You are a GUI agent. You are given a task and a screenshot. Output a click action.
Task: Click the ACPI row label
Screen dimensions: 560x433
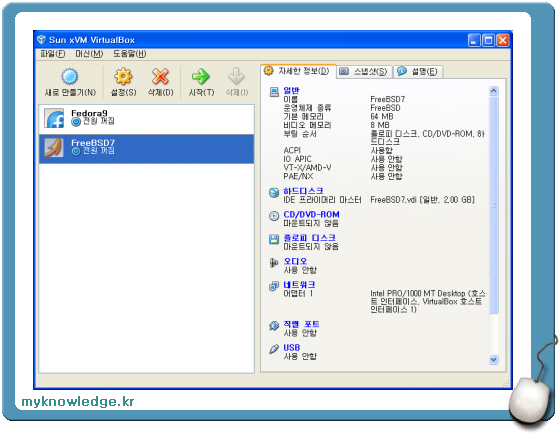pyautogui.click(x=292, y=150)
